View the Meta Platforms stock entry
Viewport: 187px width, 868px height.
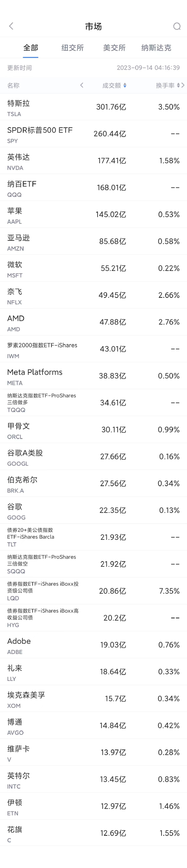point(93,376)
